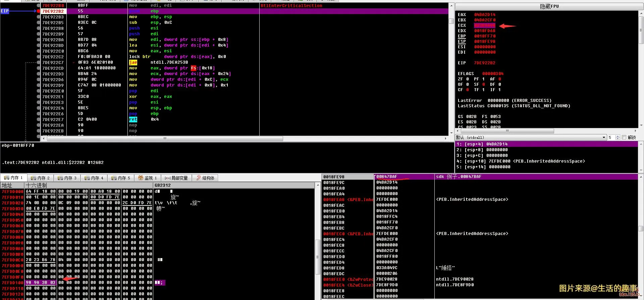
Task: Open the 局部变量 local variables tab
Action: tap(176, 178)
